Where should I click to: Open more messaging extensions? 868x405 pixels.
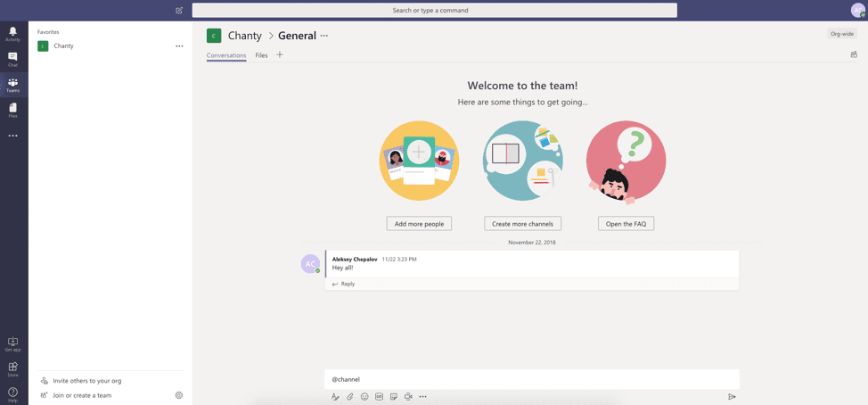(423, 396)
